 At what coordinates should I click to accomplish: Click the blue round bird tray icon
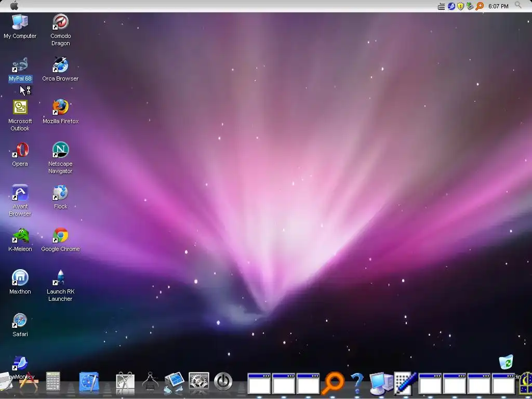point(451,6)
